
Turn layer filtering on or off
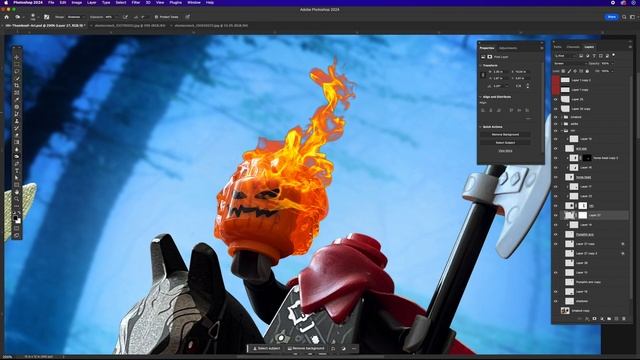pos(613,55)
